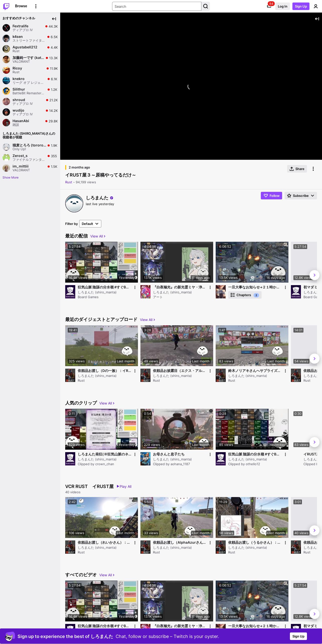The image size is (322, 644).
Task: Open options for 依頼品お渡し（AlphaAzurさん video
Action: 210,543
